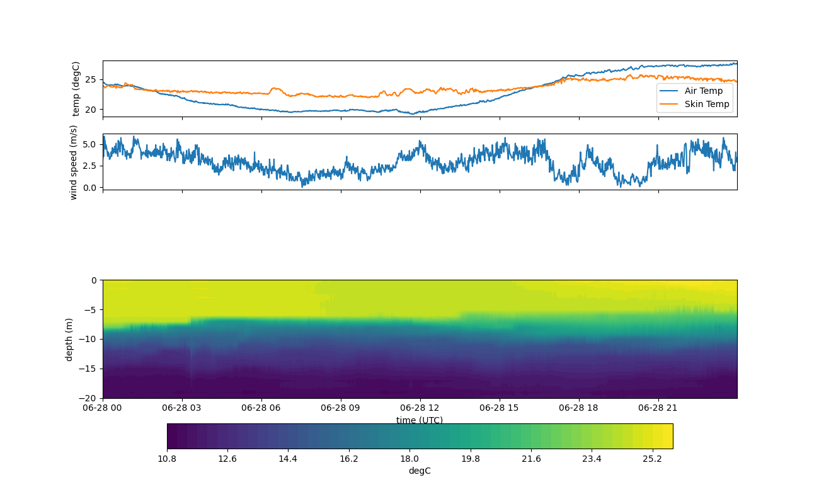The image size is (819, 504).
Task: Select the 'degC' colorbar label
Action: pyautogui.click(x=420, y=471)
